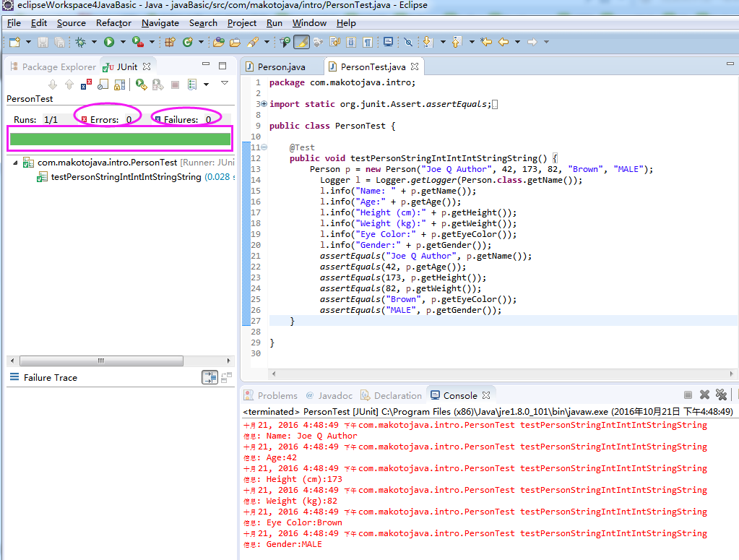Viewport: 739px width, 560px height.
Task: Terminate the console process
Action: pos(688,395)
